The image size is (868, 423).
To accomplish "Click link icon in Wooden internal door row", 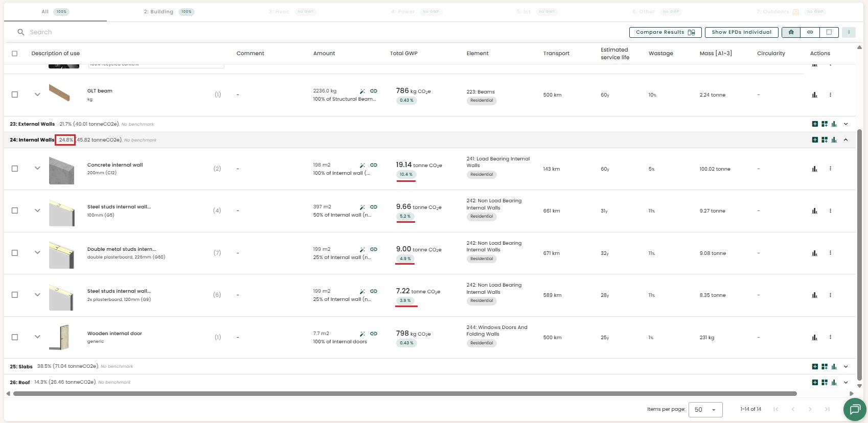I will point(374,334).
